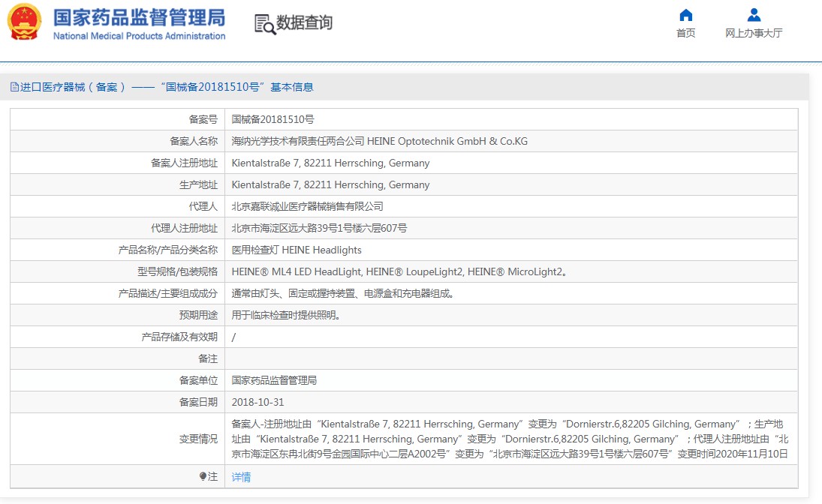Go to 首页 via the house icon

tap(685, 15)
